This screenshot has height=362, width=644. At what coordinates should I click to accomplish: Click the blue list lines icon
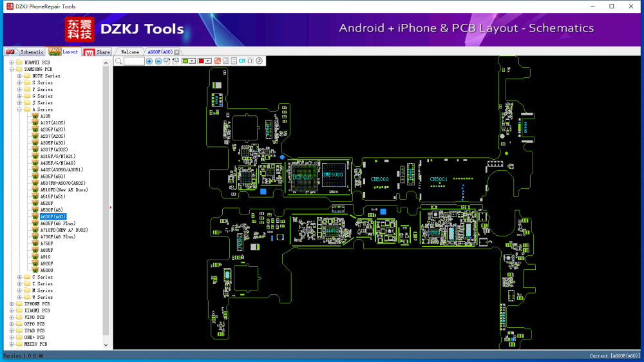pyautogui.click(x=234, y=61)
